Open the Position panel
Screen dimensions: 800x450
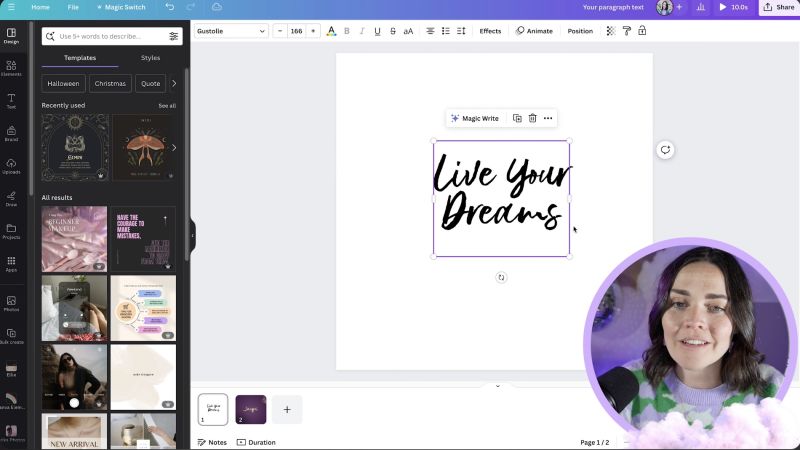point(580,31)
